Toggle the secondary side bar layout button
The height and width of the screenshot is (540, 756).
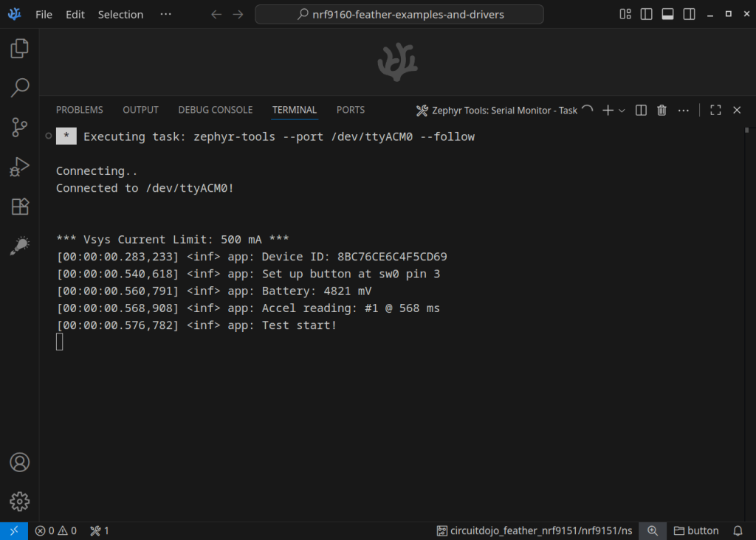point(689,14)
